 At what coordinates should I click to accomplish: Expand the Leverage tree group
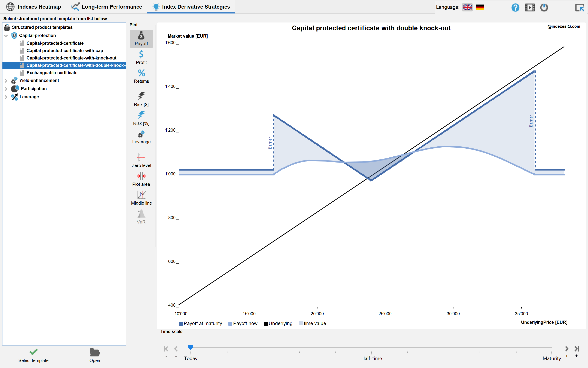6,97
